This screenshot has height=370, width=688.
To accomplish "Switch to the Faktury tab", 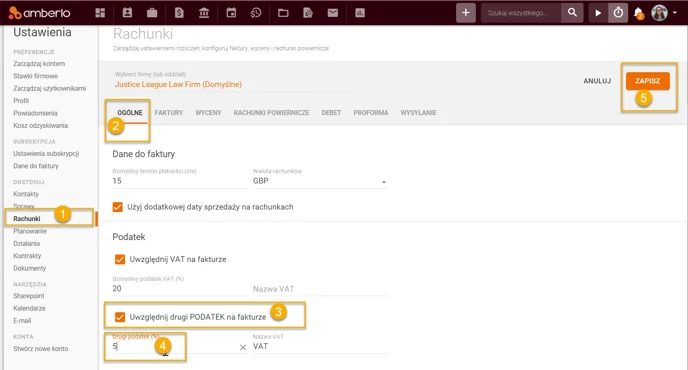I will 169,113.
